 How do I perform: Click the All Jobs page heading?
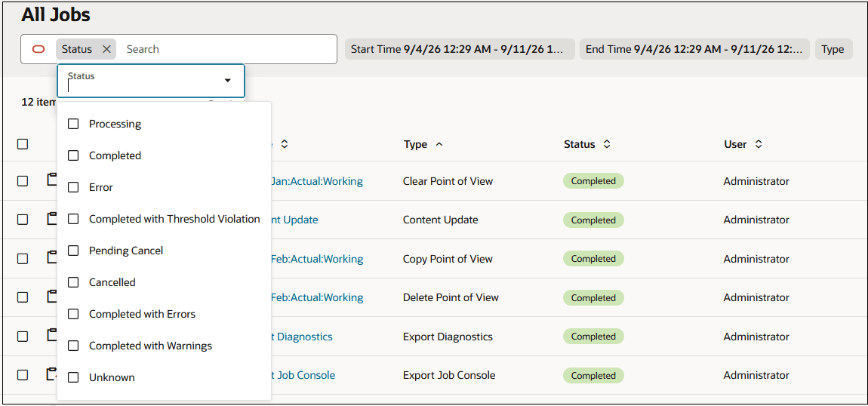[x=56, y=15]
